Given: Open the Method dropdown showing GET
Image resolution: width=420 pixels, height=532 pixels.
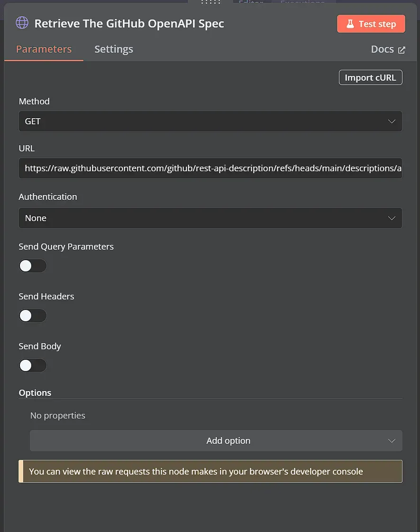Looking at the screenshot, I should point(210,121).
